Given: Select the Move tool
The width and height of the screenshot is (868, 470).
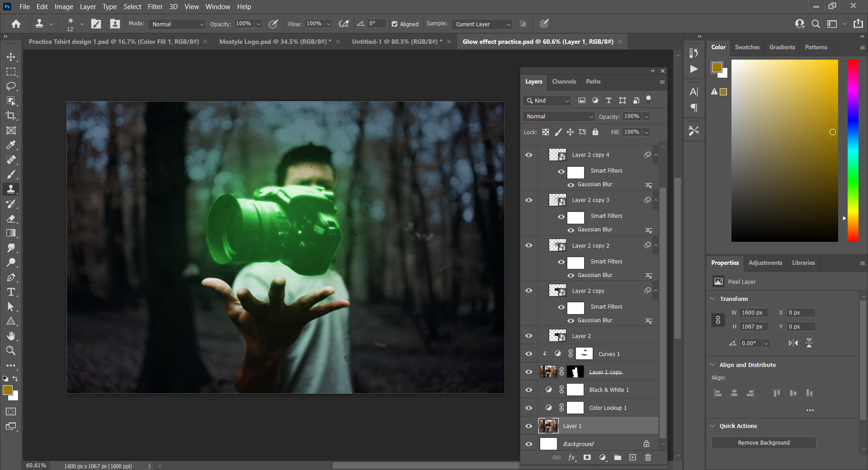Looking at the screenshot, I should pos(11,57).
